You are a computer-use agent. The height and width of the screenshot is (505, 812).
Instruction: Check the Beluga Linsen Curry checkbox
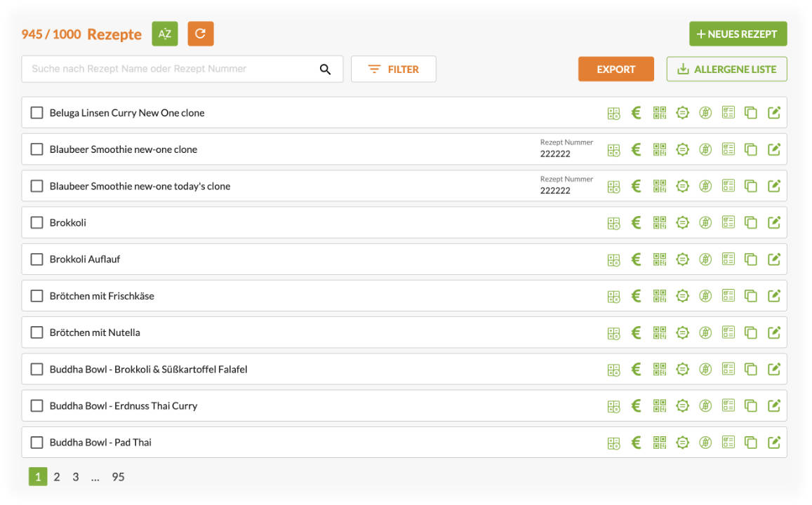37,113
